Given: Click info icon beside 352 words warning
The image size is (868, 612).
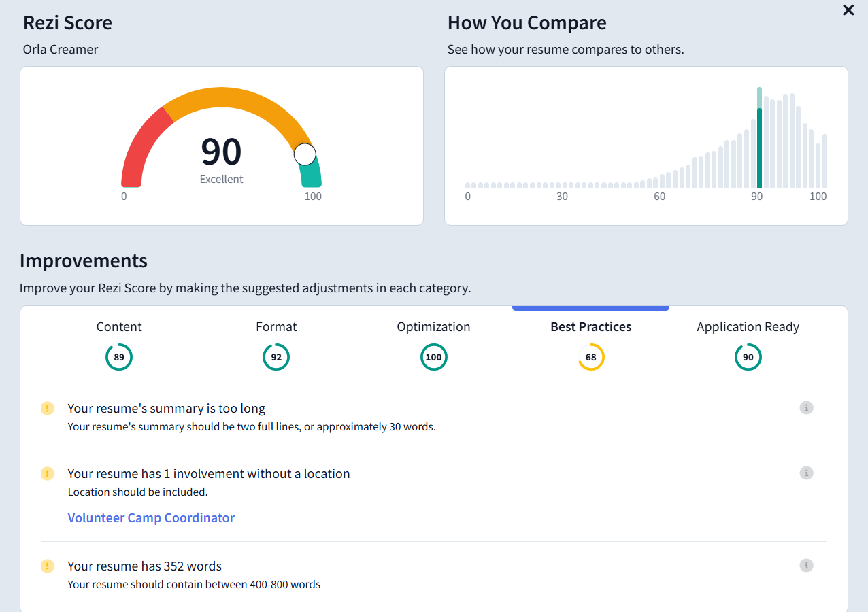Looking at the screenshot, I should pos(806,566).
